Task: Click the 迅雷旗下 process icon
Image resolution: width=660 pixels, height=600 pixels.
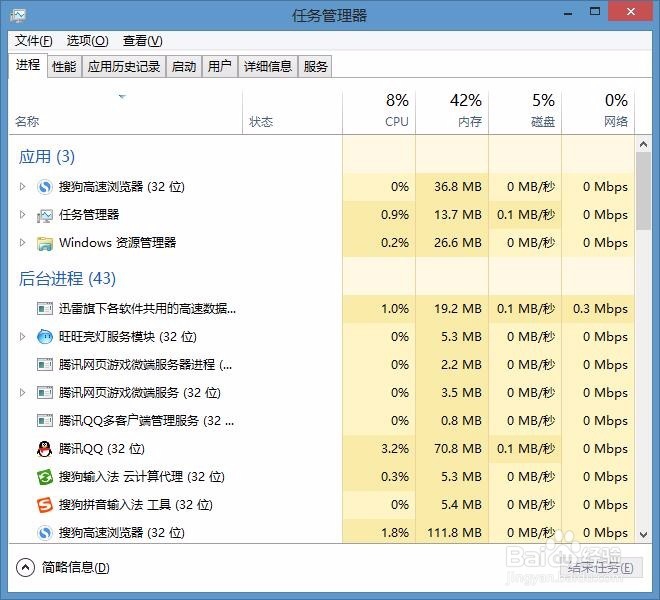Action: pos(45,309)
